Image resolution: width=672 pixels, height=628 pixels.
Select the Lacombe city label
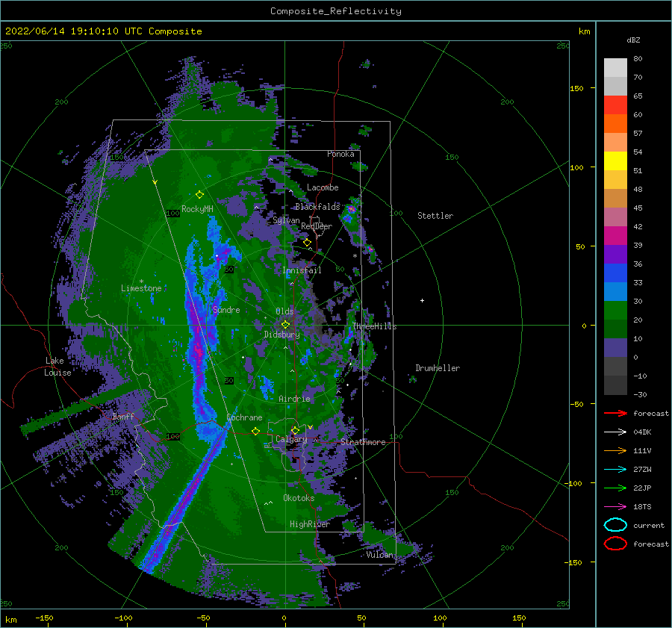[x=323, y=187]
